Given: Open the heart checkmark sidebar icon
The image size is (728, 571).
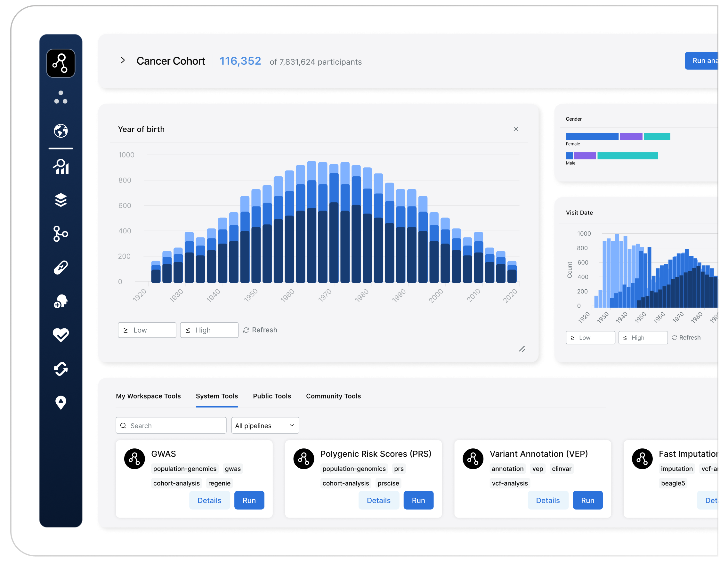Looking at the screenshot, I should 61,335.
